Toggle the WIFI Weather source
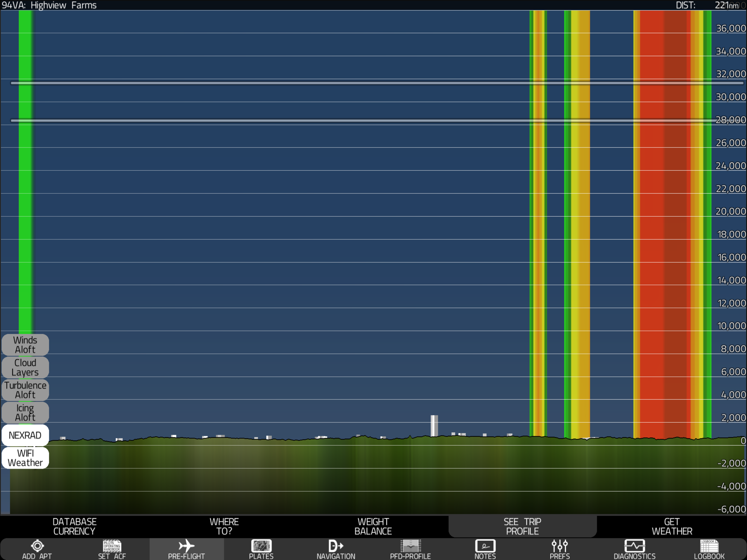The height and width of the screenshot is (560, 747). [x=25, y=458]
